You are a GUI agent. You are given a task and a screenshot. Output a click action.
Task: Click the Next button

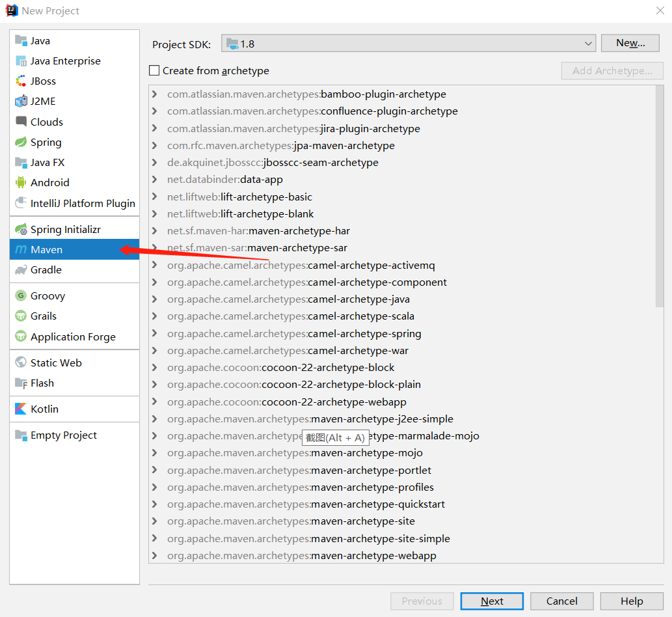point(492,601)
